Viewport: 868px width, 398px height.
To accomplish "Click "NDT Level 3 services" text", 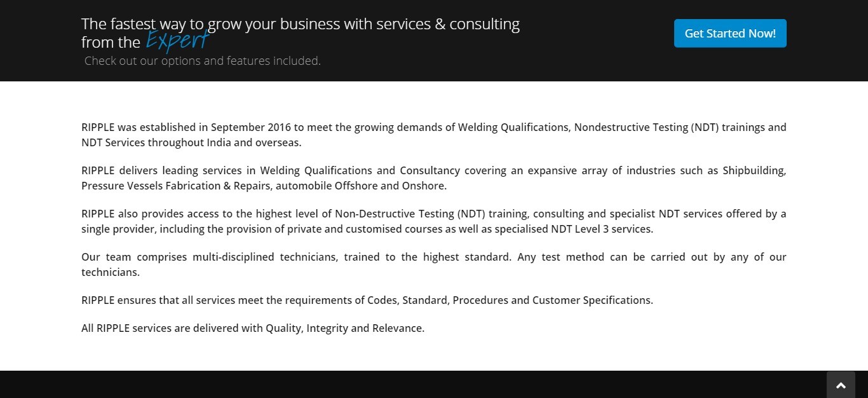I will pos(602,229).
